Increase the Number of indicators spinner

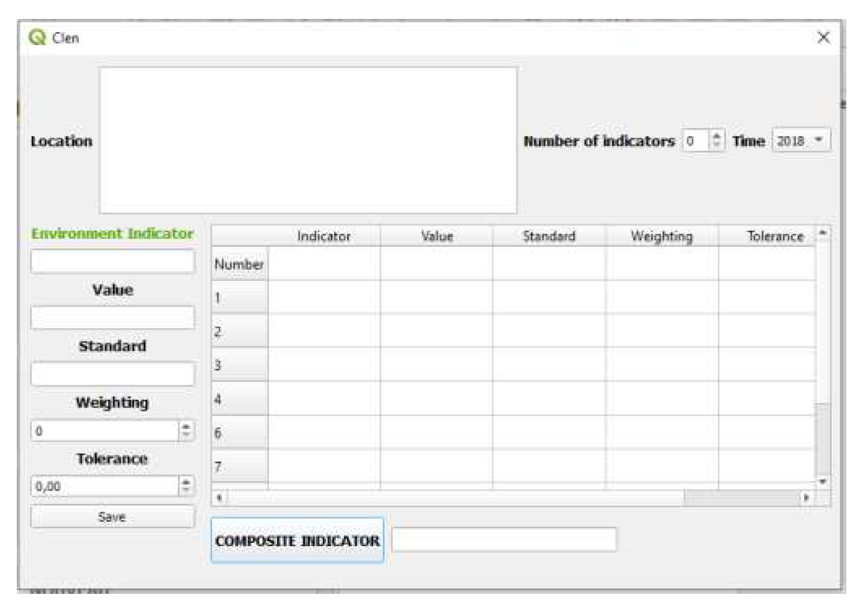716,136
